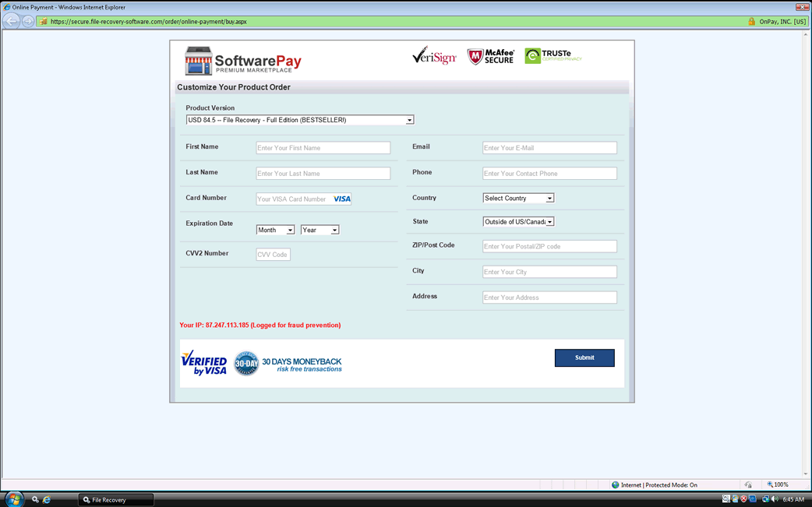Expand the expiration Year dropdown
Screen dimensions: 812x507
pyautogui.click(x=320, y=230)
